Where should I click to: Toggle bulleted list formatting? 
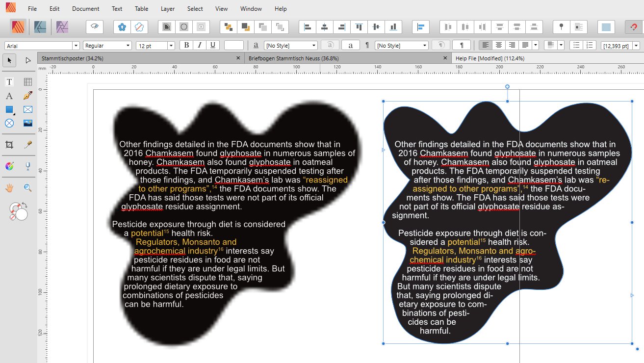(576, 45)
